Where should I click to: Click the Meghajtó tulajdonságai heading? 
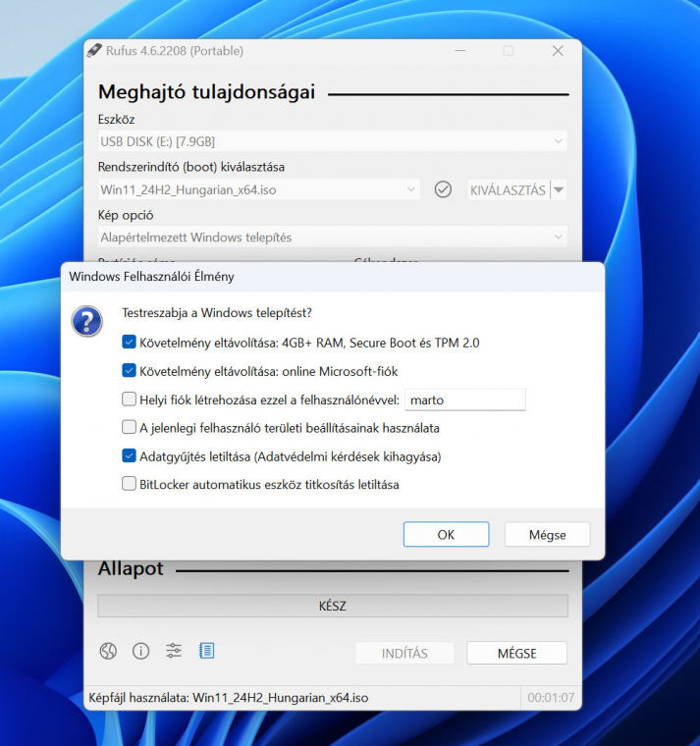pyautogui.click(x=206, y=92)
